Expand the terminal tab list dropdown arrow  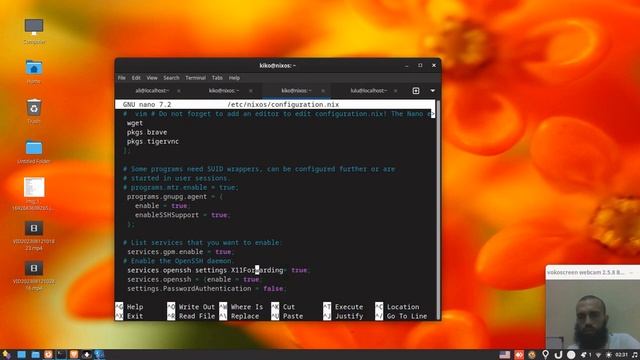click(433, 91)
